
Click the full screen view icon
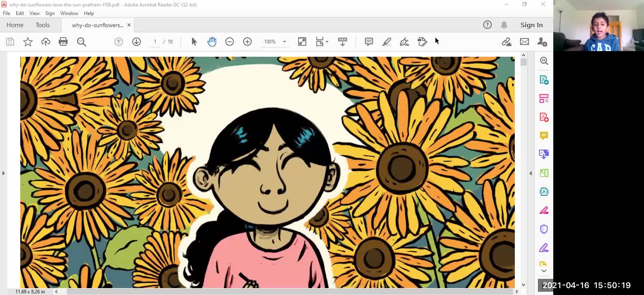pos(302,42)
